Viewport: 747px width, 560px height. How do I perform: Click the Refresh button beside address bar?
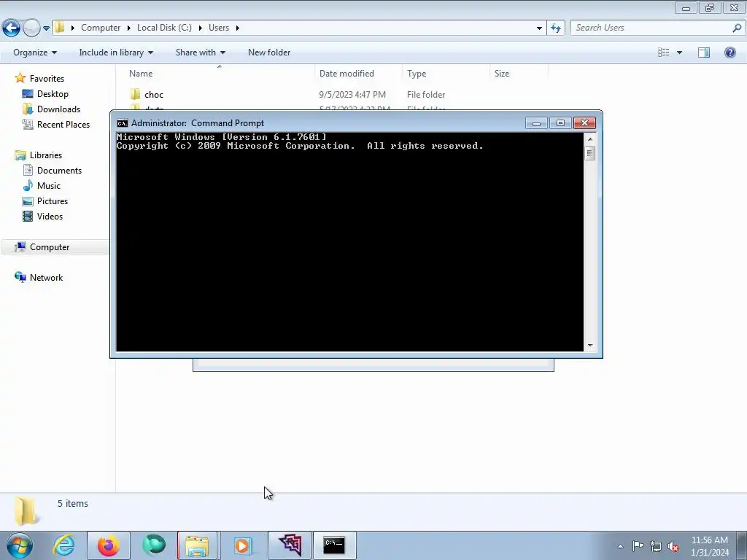pos(555,28)
